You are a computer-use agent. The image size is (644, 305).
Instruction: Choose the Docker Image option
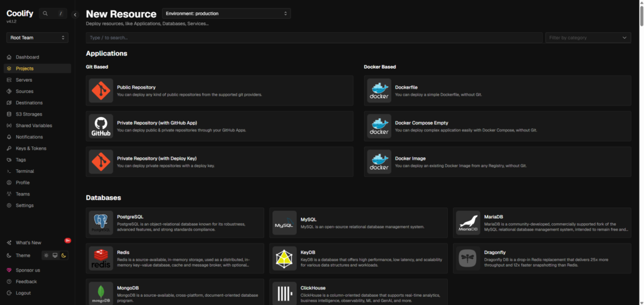pyautogui.click(x=497, y=162)
